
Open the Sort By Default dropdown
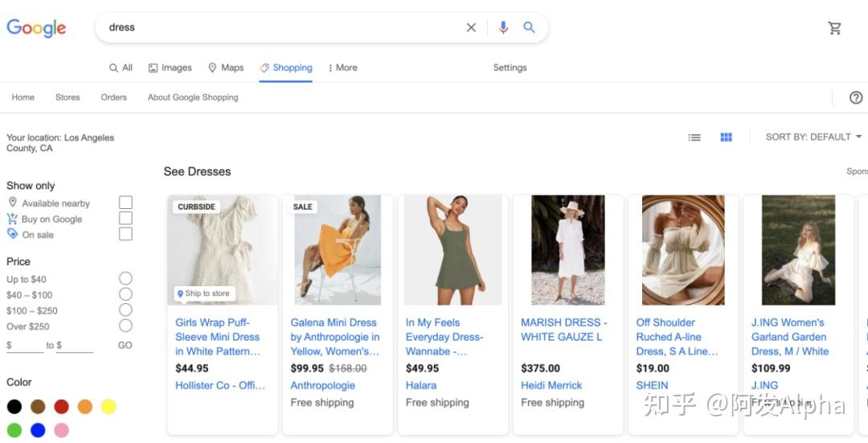point(813,137)
